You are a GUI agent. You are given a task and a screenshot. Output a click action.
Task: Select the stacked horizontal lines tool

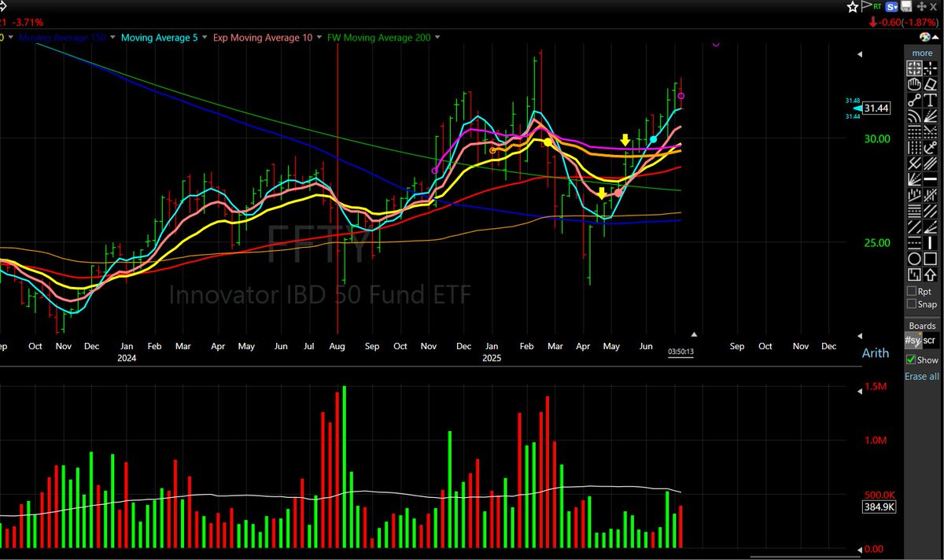[x=913, y=209]
